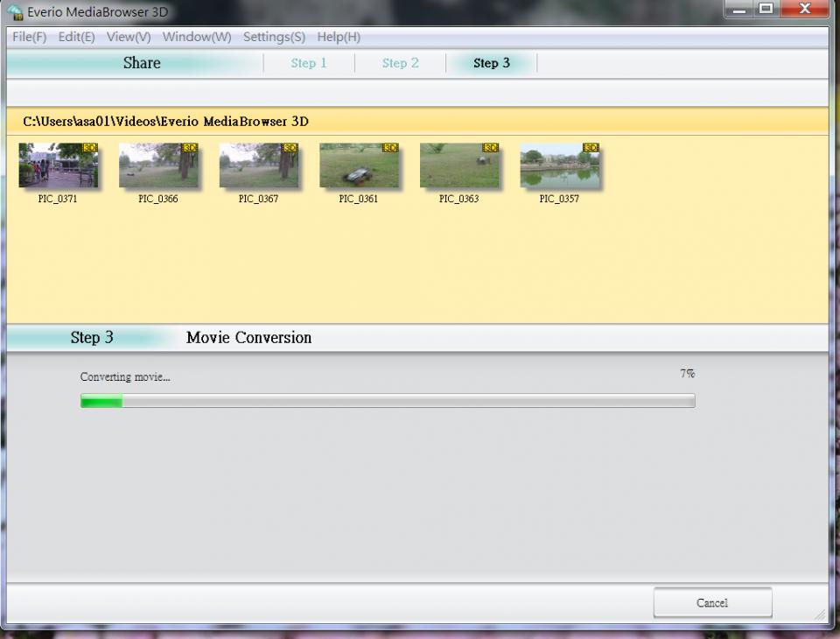Click the Share header label
The height and width of the screenshot is (639, 840).
(x=142, y=63)
